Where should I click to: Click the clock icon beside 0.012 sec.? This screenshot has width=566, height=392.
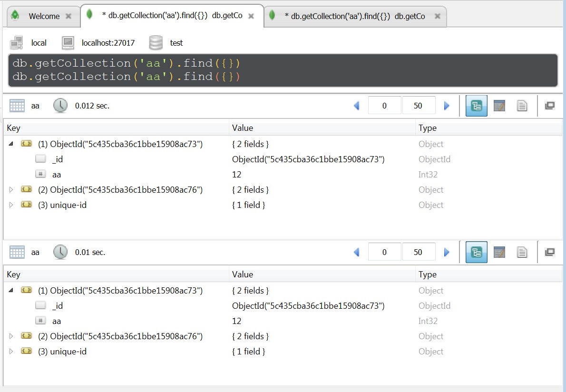tap(60, 106)
